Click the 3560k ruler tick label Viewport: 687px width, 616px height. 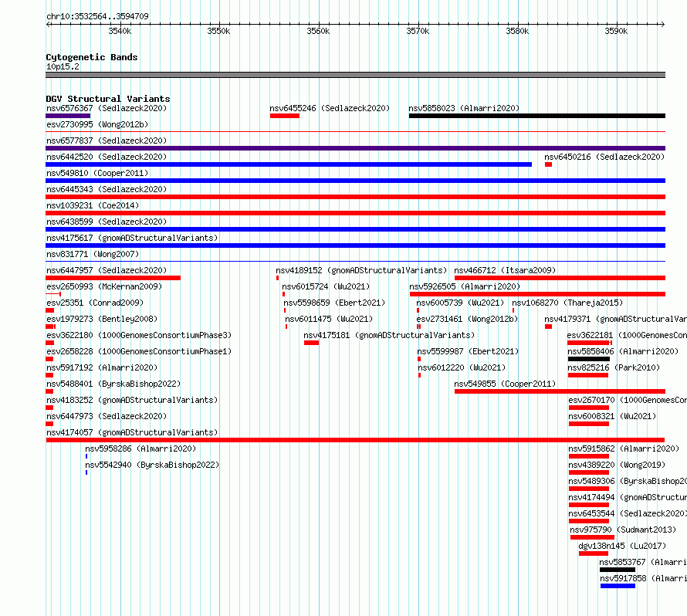tap(318, 31)
